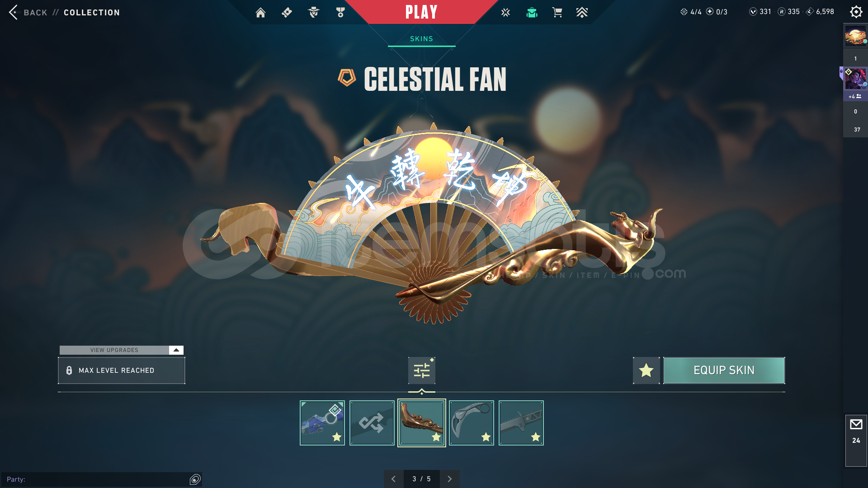Viewport: 868px width, 488px height.
Task: Click the PLAY tab
Action: coord(421,12)
